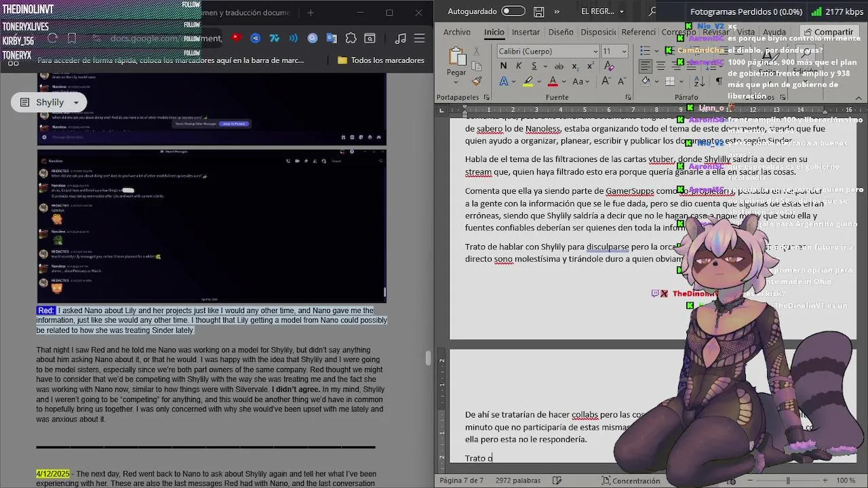Open the Shylily document tab chip in Google Docs
This screenshot has width=868, height=488.
tap(50, 102)
